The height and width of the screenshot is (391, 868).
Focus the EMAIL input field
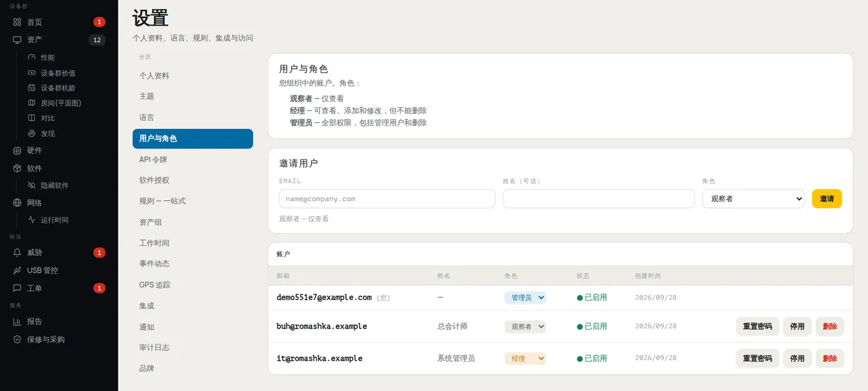[x=387, y=199]
